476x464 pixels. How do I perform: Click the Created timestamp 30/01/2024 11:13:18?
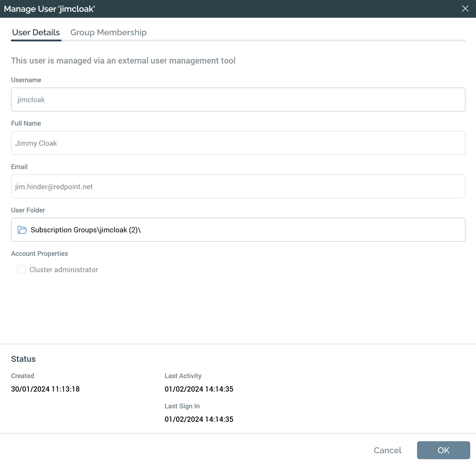[45, 389]
